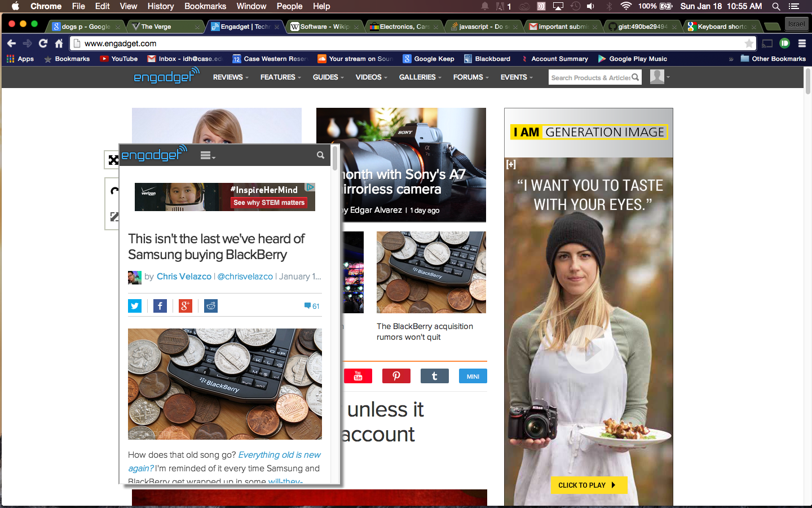The width and height of the screenshot is (812, 508).
Task: Open Engadget Pinterest social button
Action: coord(396,376)
